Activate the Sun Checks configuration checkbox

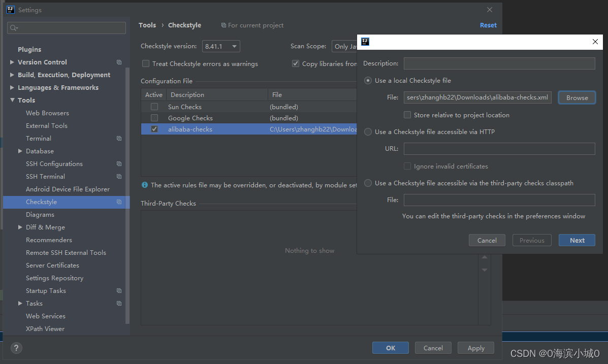154,107
